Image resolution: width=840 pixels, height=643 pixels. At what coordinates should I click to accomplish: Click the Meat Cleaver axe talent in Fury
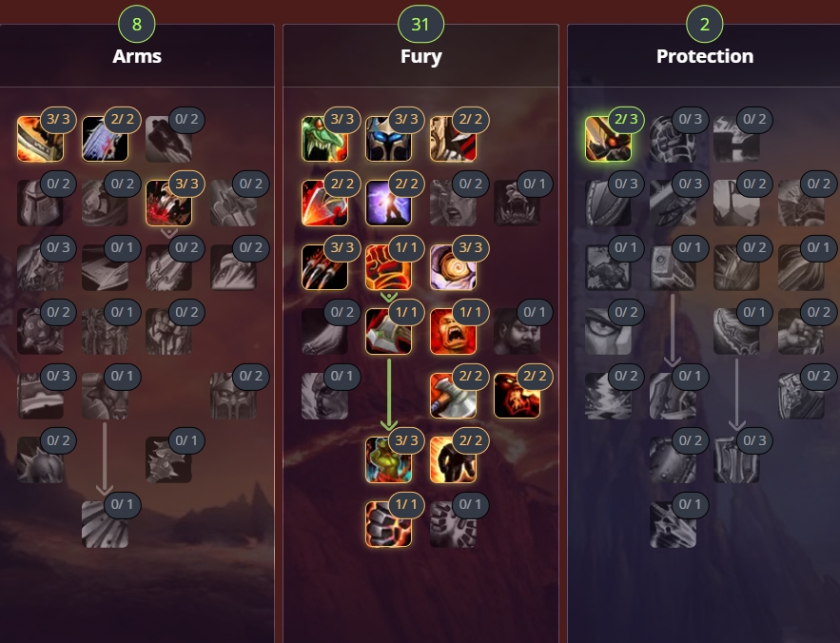(453, 396)
